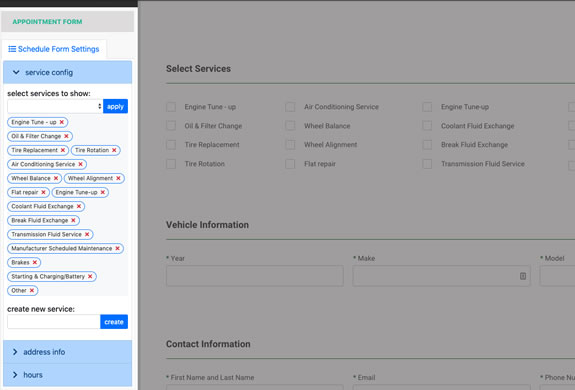This screenshot has width=575, height=390.
Task: Click the create button
Action: coord(114,322)
